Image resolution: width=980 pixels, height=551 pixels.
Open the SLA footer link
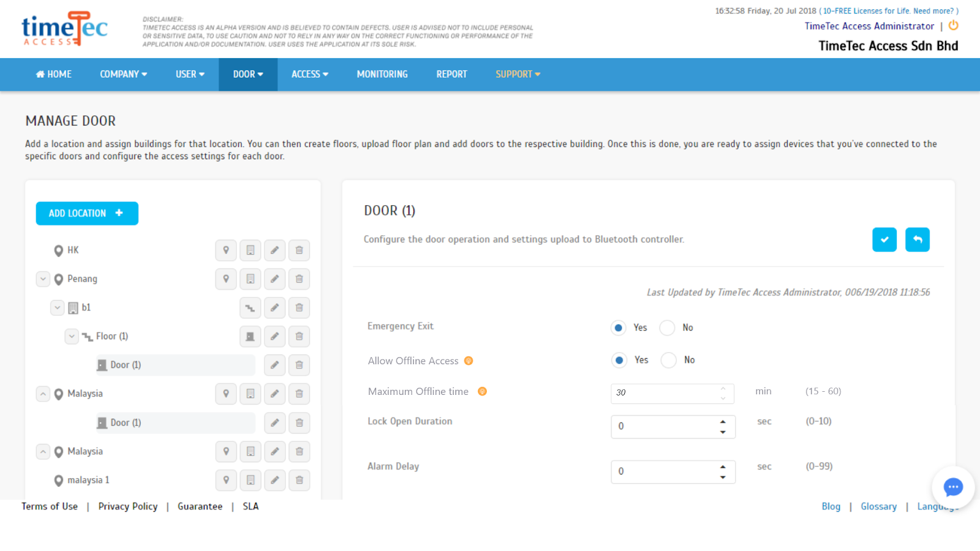(x=251, y=506)
